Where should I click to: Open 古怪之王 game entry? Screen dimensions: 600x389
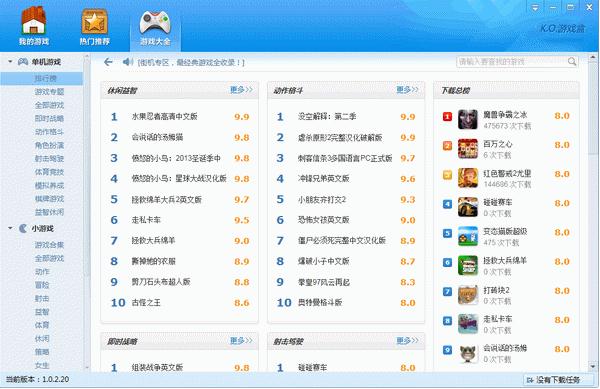coord(146,303)
